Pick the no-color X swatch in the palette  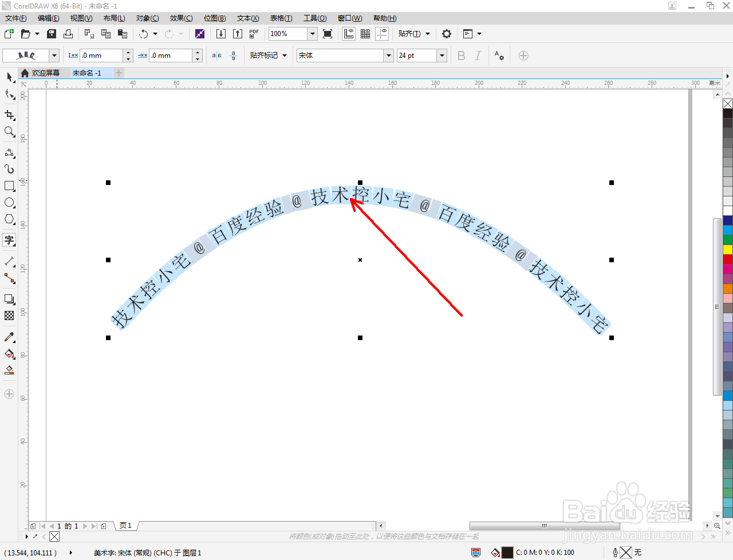pyautogui.click(x=728, y=104)
